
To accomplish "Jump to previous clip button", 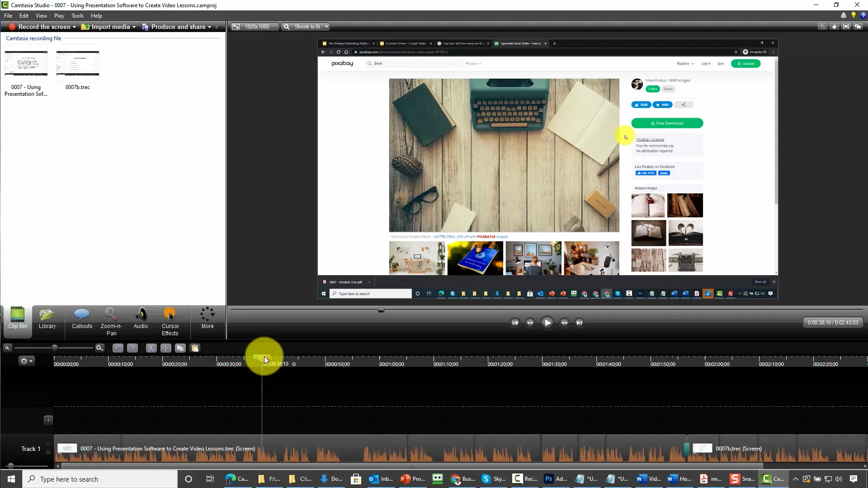I will [x=515, y=323].
